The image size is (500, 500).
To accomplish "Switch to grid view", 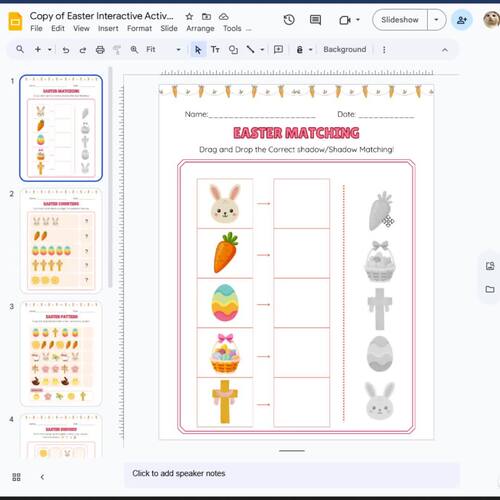I will [x=16, y=477].
